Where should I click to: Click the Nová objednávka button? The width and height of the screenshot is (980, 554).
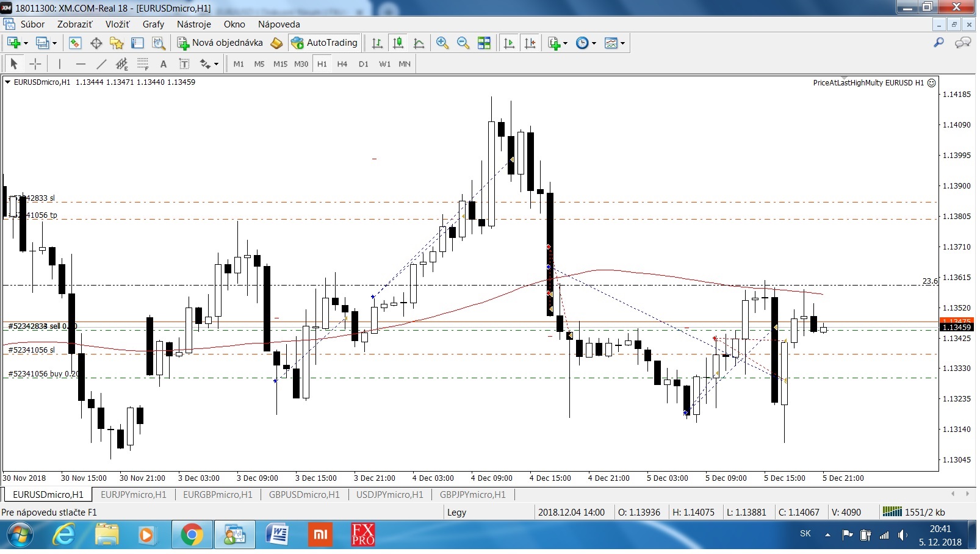coord(220,43)
